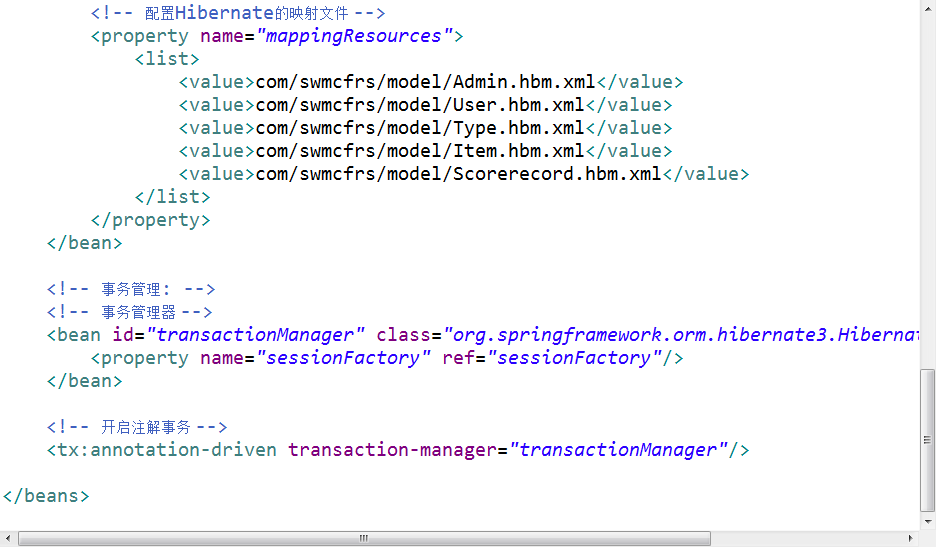The width and height of the screenshot is (936, 547).
Task: Click the transaction-manager attribute value
Action: coord(618,450)
